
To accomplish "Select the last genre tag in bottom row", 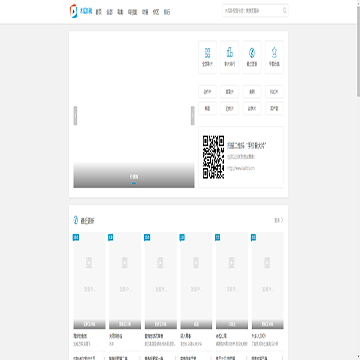I will pyautogui.click(x=274, y=108).
